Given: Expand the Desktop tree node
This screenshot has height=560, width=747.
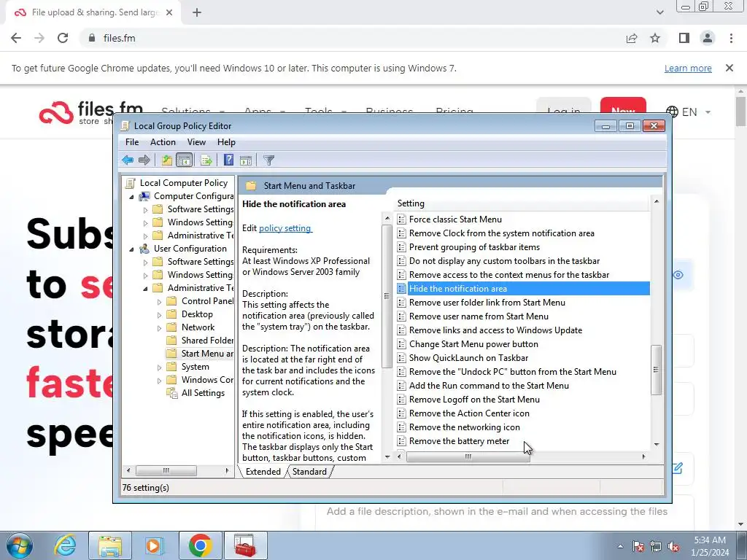Looking at the screenshot, I should coord(160,315).
